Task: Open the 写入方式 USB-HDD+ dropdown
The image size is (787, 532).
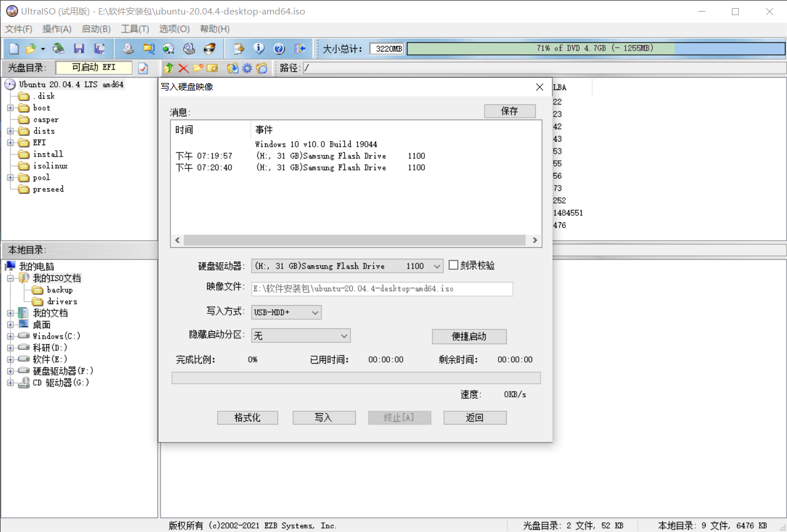Action: [x=315, y=313]
